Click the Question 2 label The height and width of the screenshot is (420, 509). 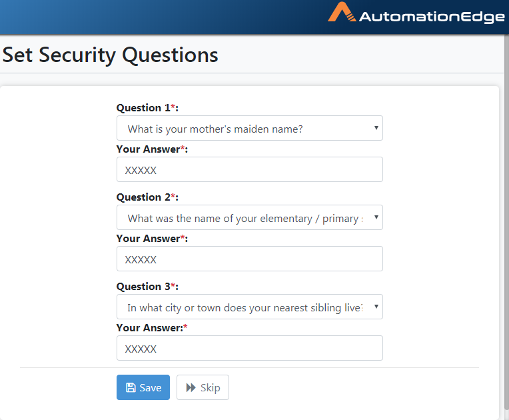click(x=147, y=197)
